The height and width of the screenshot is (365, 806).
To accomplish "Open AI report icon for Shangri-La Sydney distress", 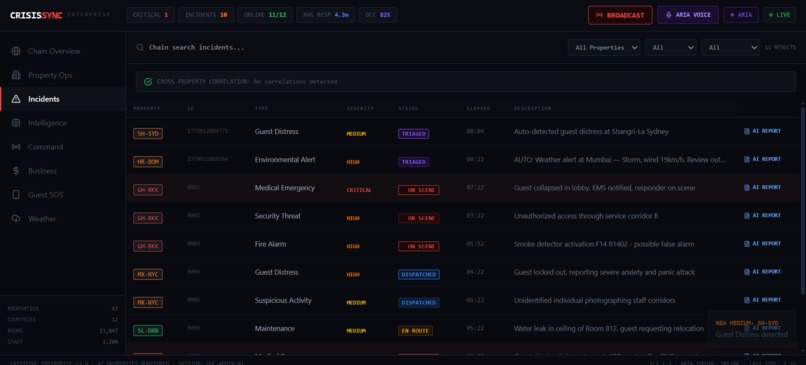I will (x=747, y=131).
